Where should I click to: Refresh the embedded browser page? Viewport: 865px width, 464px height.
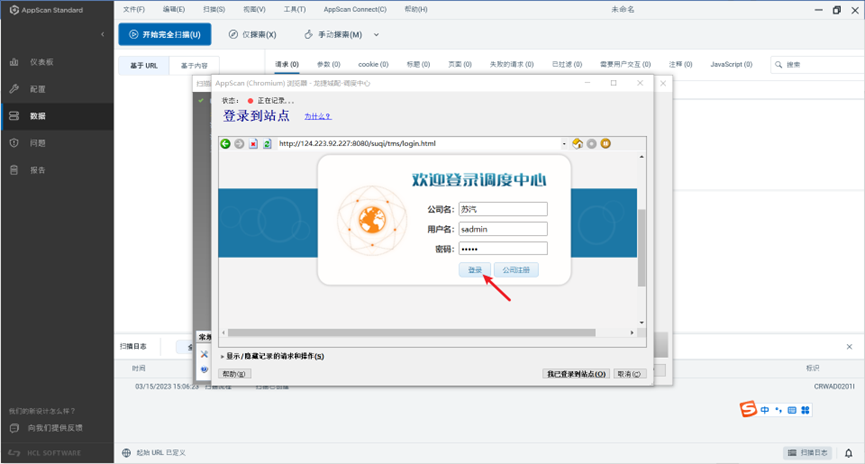[x=267, y=143]
